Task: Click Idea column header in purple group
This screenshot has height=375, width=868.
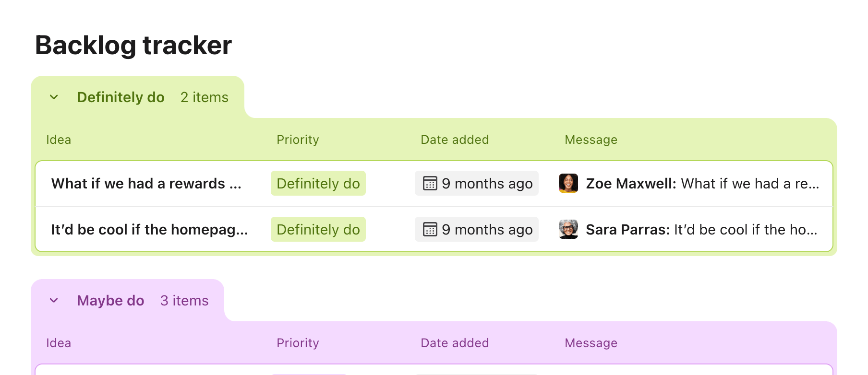Action: point(59,343)
